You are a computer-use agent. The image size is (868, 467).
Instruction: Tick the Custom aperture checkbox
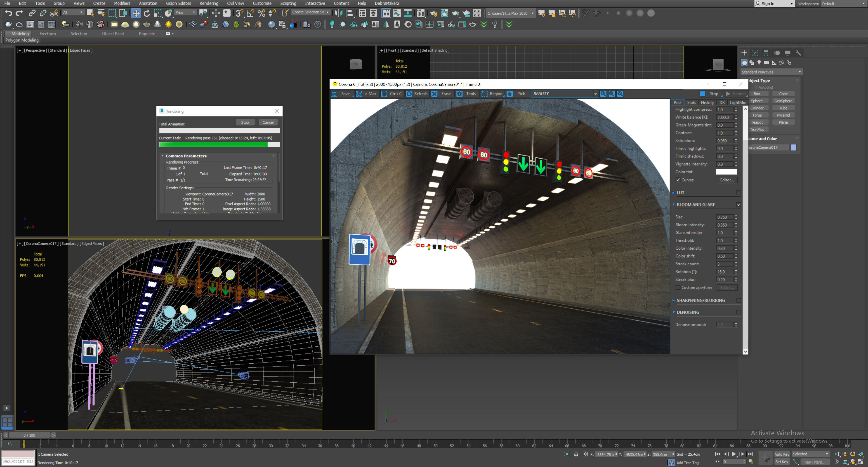coord(678,288)
